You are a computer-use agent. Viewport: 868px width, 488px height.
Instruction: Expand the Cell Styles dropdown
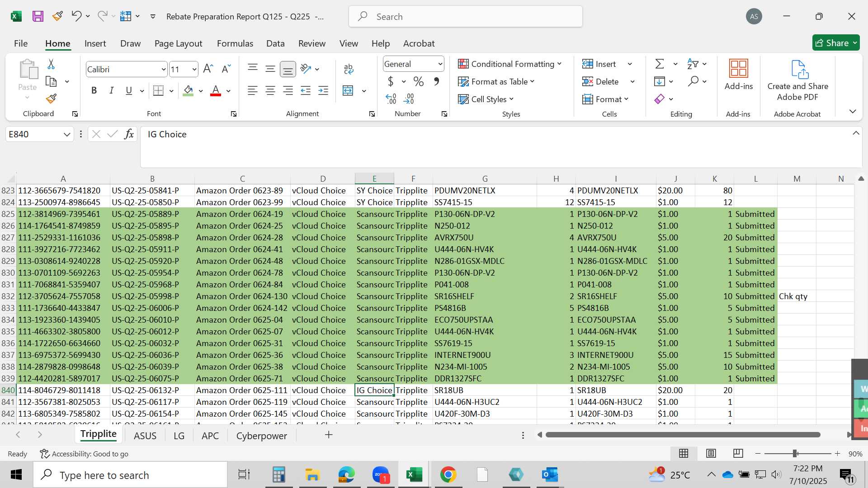coord(511,99)
